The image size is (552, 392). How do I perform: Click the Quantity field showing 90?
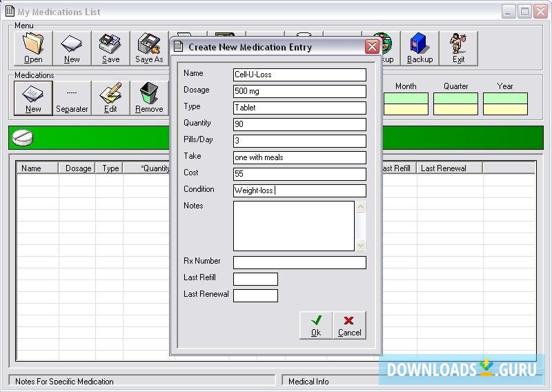tap(299, 124)
